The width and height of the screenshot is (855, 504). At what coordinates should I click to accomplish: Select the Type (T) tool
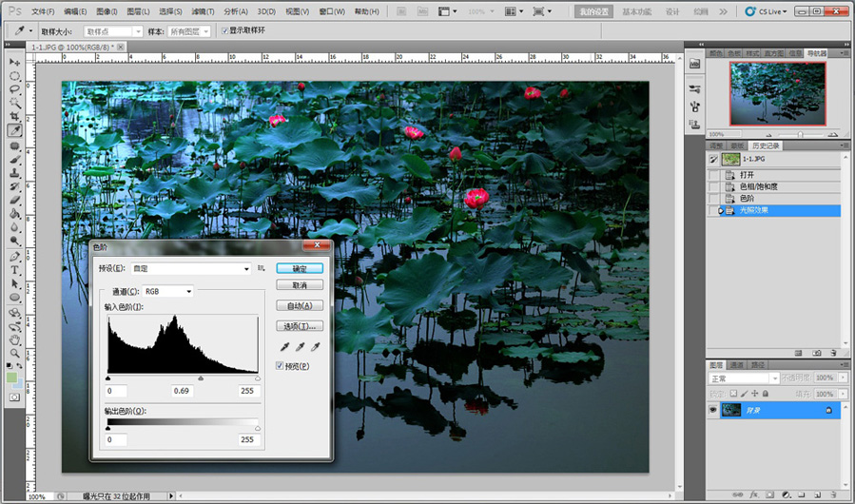tap(15, 269)
